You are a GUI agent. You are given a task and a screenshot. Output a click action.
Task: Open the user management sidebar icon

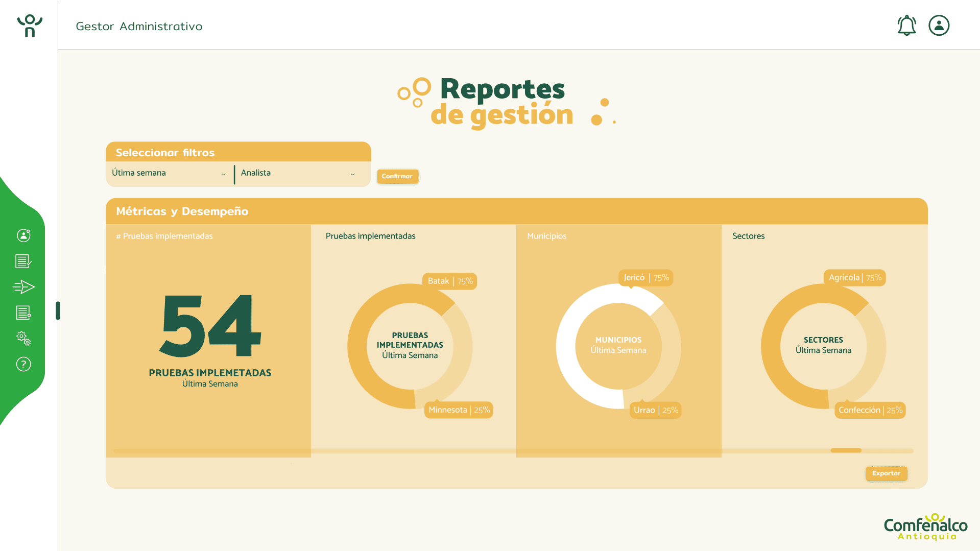(x=23, y=235)
